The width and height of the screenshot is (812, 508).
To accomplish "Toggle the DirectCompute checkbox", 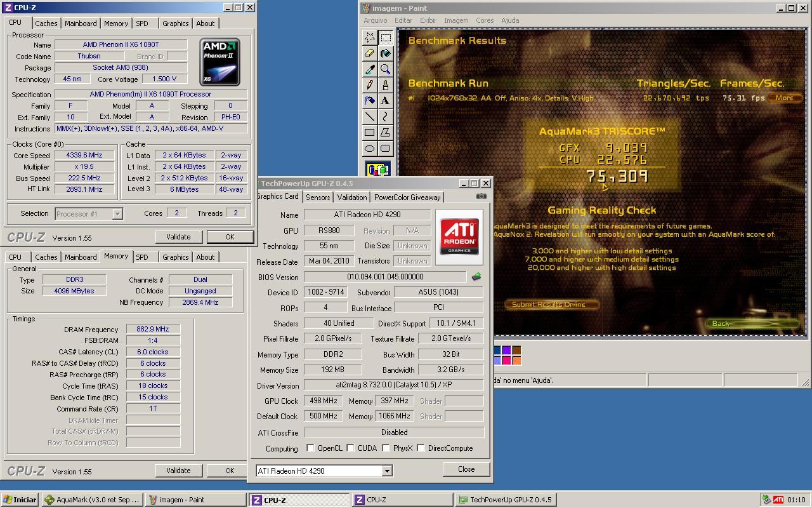I will point(421,448).
